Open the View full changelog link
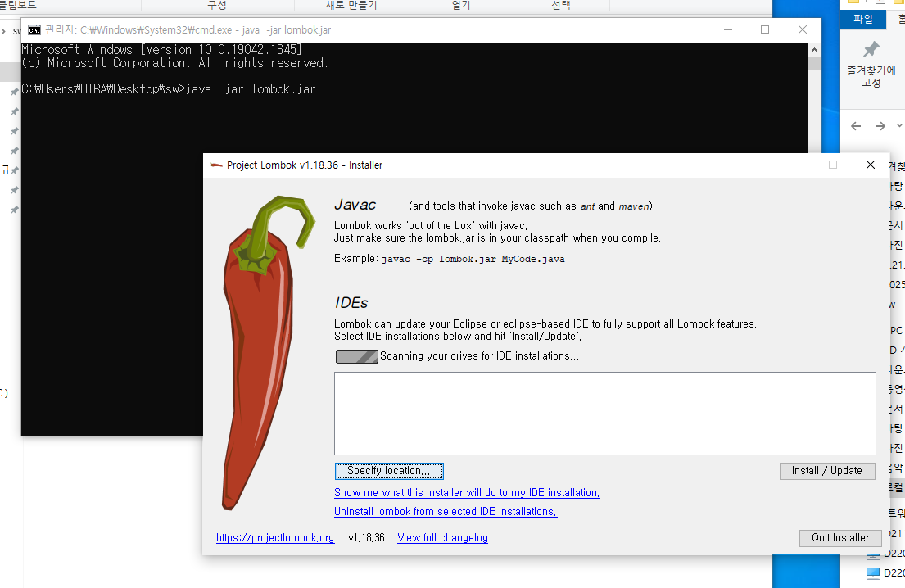This screenshot has height=588, width=905. (443, 538)
